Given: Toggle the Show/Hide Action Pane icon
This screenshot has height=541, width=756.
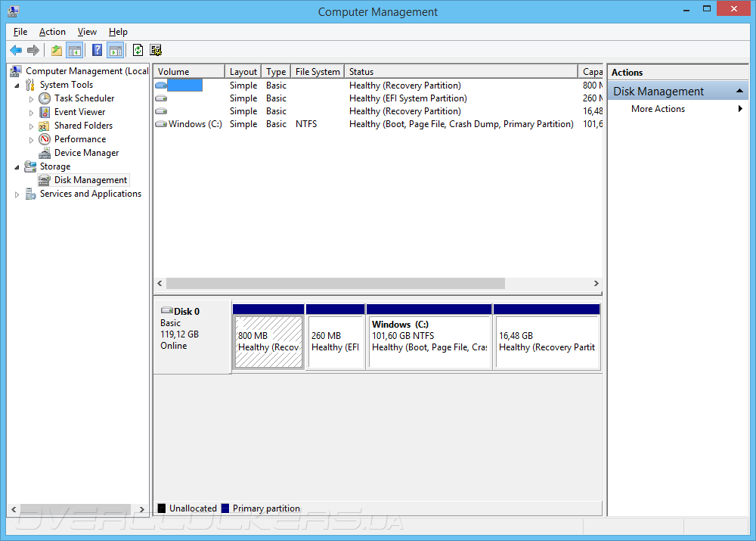Looking at the screenshot, I should pyautogui.click(x=116, y=50).
